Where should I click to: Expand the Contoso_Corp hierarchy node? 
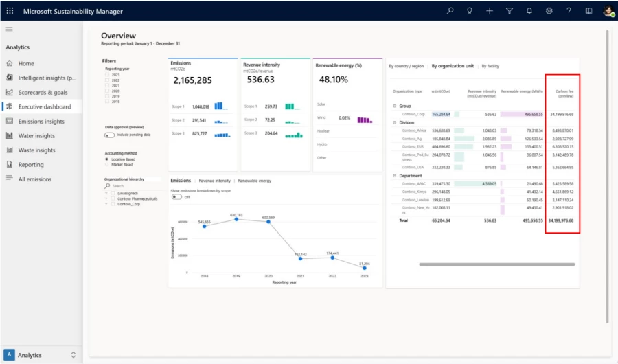click(x=107, y=204)
